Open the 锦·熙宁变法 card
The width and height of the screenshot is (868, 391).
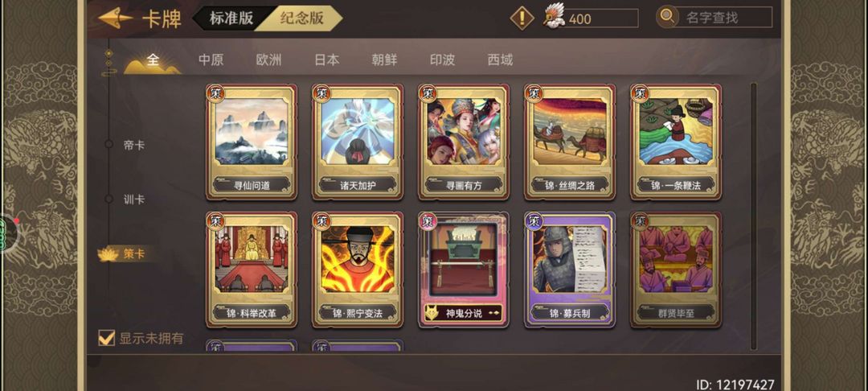coord(357,270)
